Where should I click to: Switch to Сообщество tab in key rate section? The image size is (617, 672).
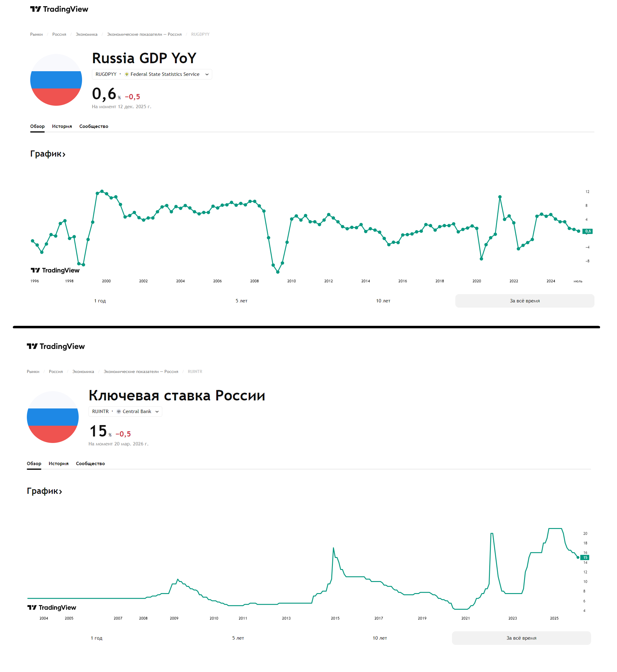coord(90,463)
